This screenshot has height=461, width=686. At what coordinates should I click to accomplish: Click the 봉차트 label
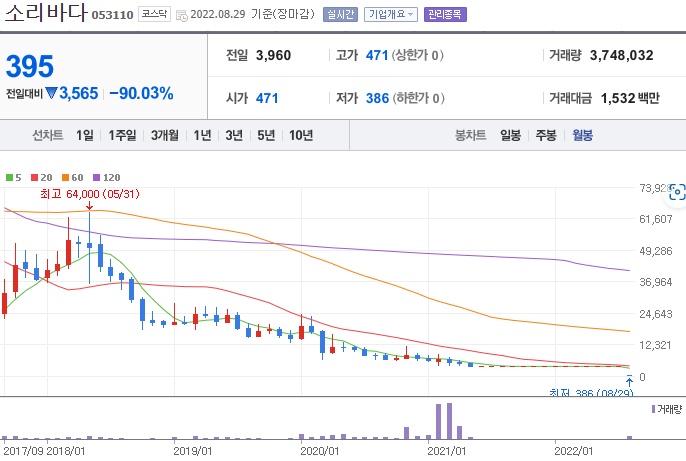[x=470, y=135]
